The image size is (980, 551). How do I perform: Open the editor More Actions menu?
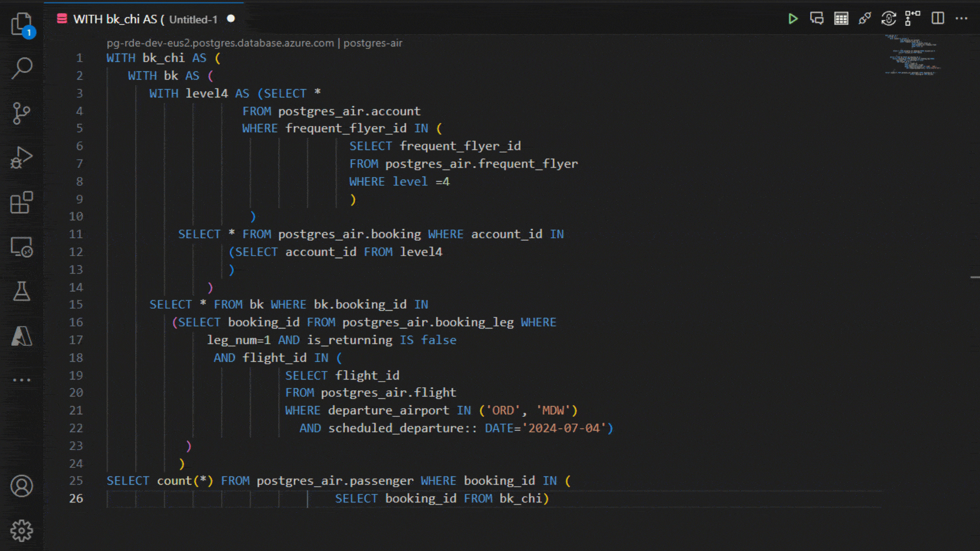(962, 18)
